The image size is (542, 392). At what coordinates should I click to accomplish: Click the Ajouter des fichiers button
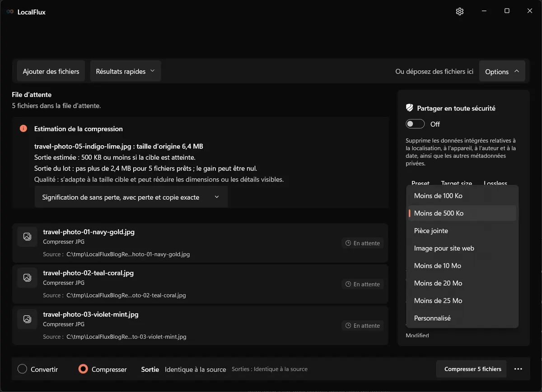(51, 71)
